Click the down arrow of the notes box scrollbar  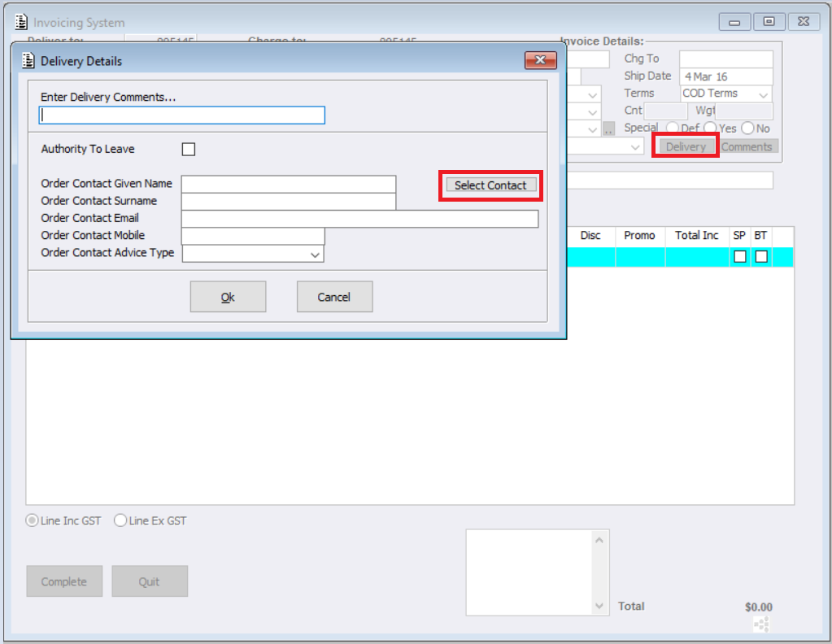tap(599, 606)
